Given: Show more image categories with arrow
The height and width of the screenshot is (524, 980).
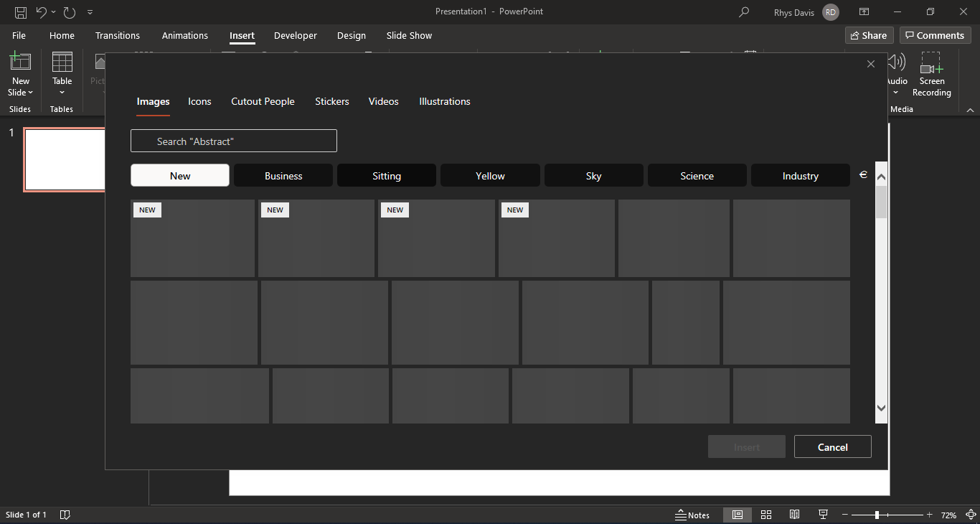Looking at the screenshot, I should [863, 175].
